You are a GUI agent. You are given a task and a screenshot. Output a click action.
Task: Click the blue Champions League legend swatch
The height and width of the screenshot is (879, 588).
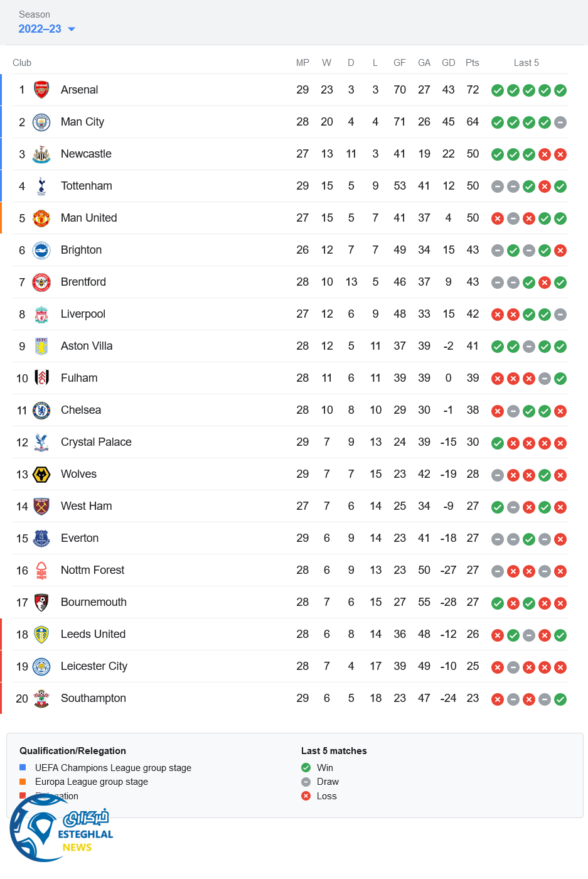(x=23, y=767)
